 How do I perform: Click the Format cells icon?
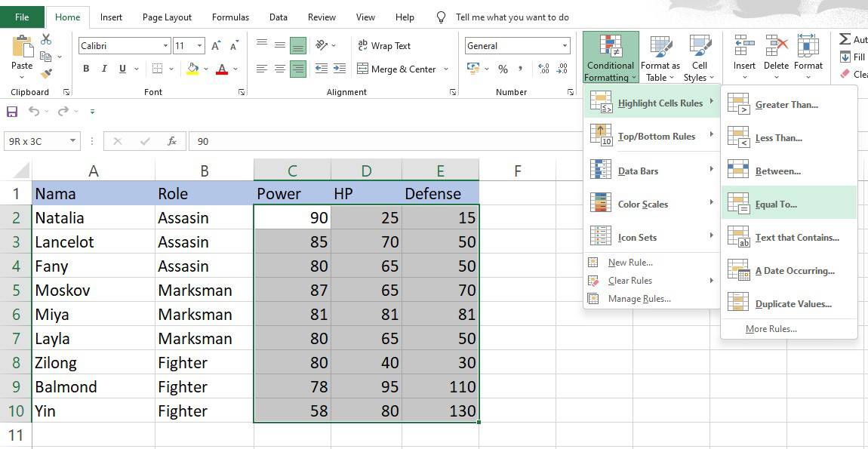(x=808, y=45)
